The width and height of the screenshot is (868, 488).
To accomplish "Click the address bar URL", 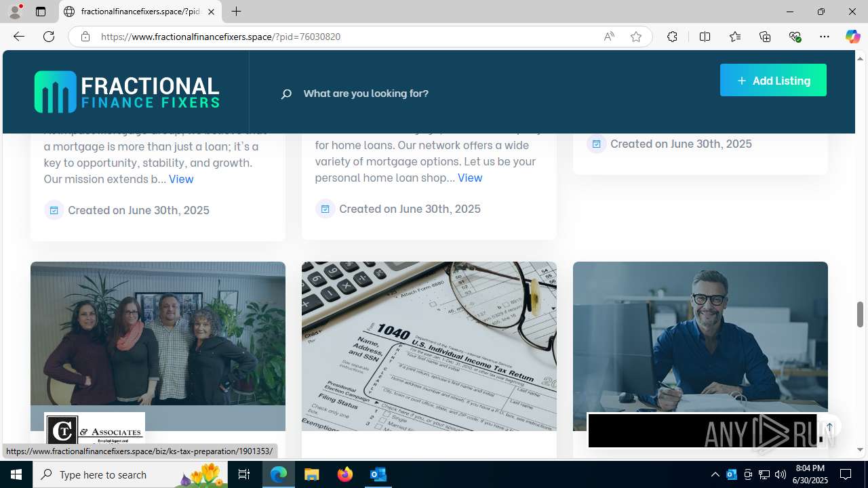I will point(221,37).
